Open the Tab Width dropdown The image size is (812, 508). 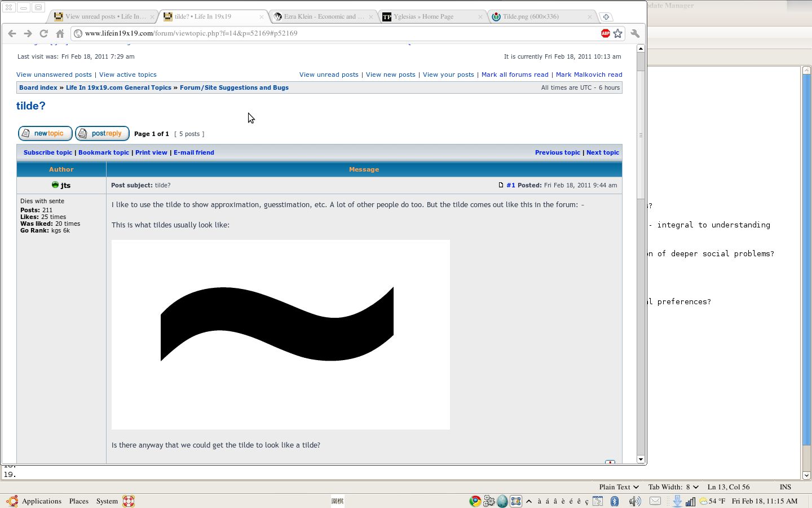673,487
